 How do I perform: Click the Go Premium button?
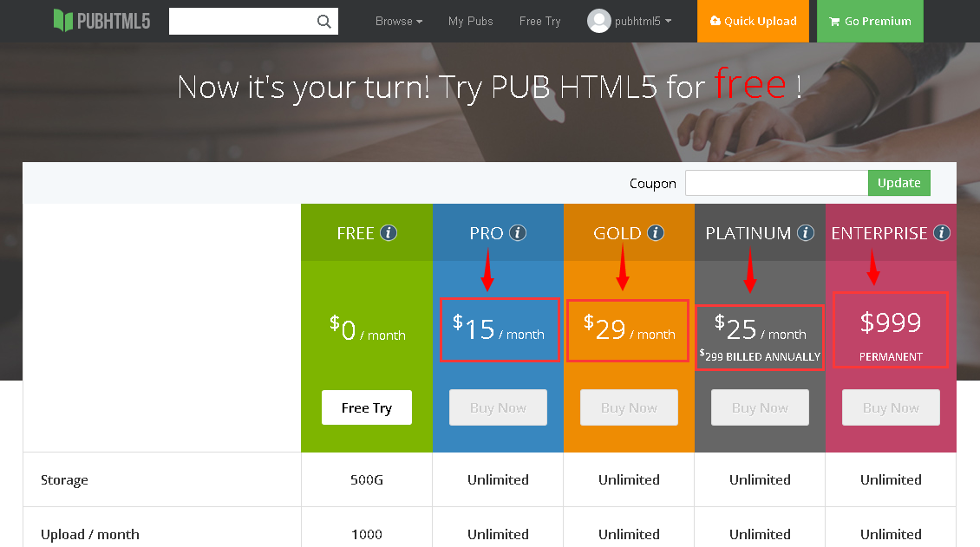870,21
